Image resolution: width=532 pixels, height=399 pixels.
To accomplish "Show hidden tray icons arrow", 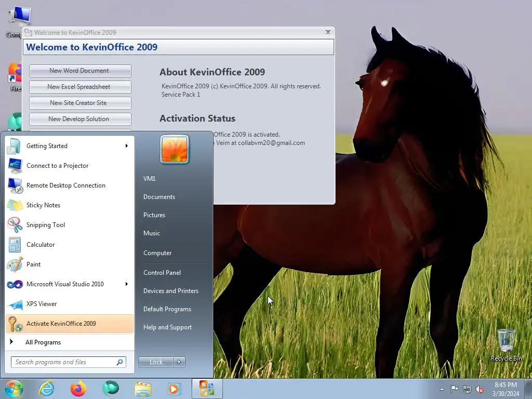I will point(442,389).
